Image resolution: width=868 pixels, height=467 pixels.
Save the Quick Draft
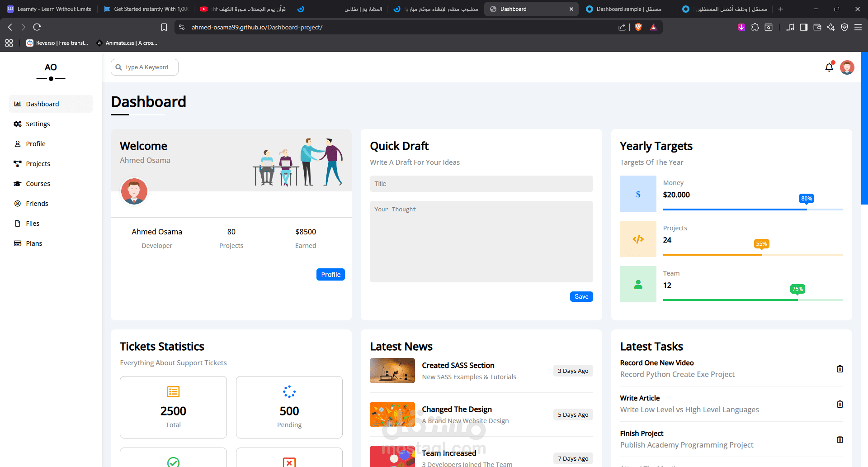[581, 296]
